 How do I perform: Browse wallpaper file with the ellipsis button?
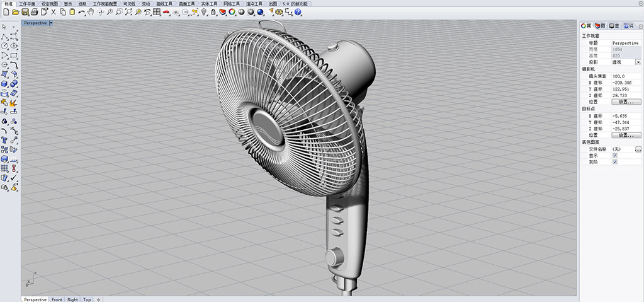(638, 149)
